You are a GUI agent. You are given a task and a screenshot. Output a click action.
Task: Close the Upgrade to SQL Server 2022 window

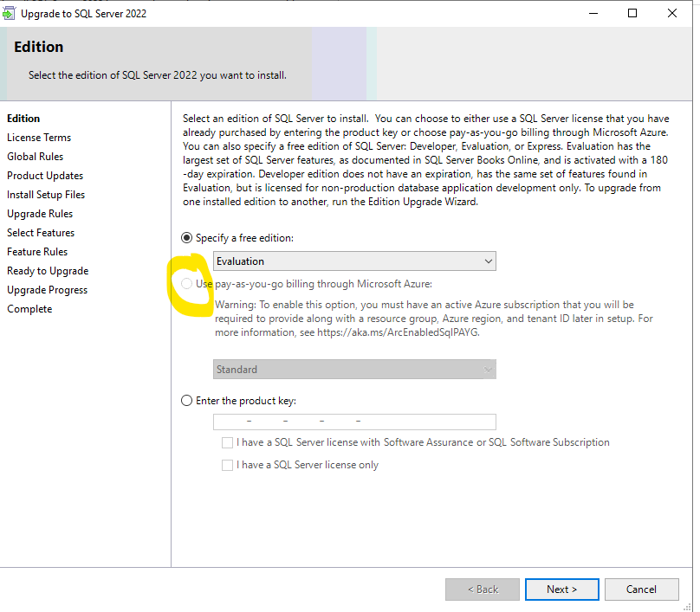point(672,13)
